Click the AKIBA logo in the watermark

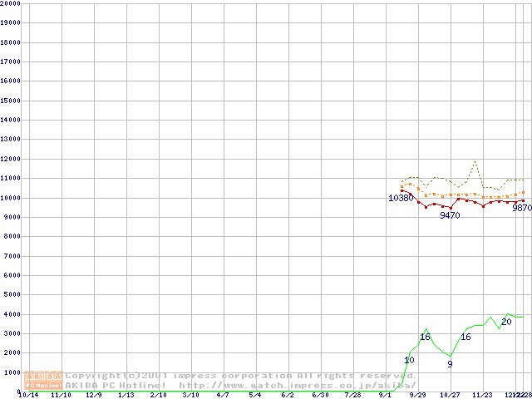coord(44,376)
